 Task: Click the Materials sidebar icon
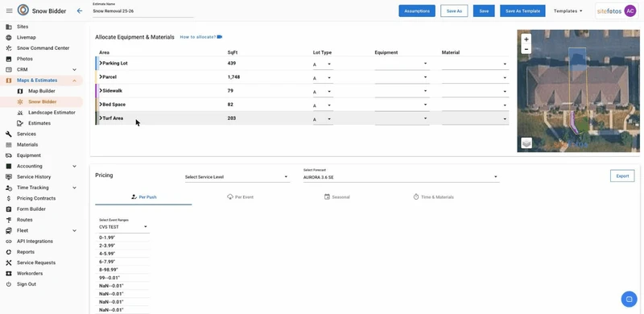pyautogui.click(x=9, y=145)
